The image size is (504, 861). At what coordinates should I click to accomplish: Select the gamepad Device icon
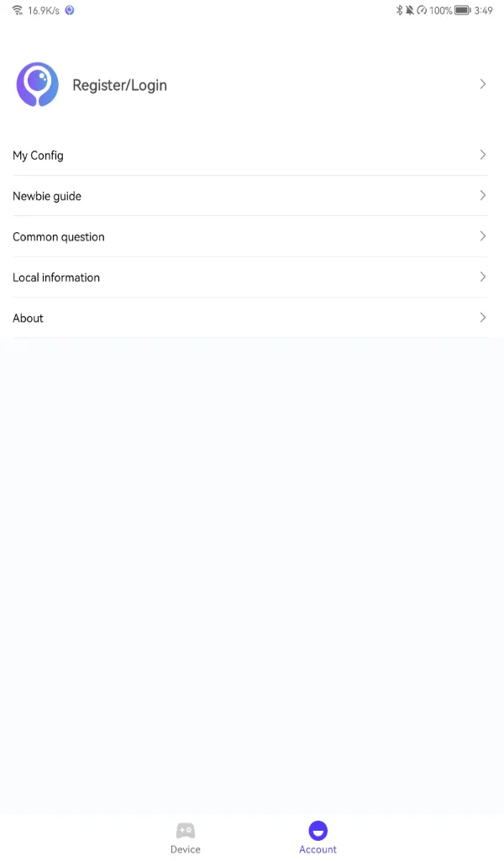[185, 831]
